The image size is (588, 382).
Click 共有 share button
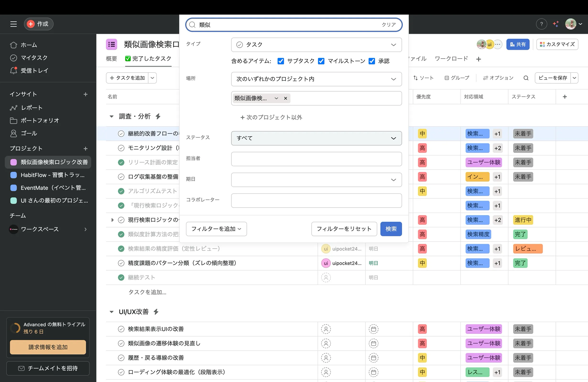click(x=518, y=44)
